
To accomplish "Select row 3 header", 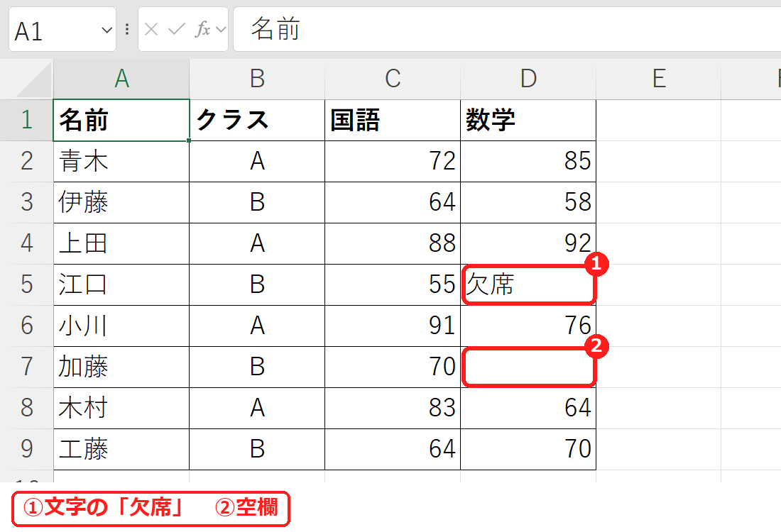I will [27, 203].
